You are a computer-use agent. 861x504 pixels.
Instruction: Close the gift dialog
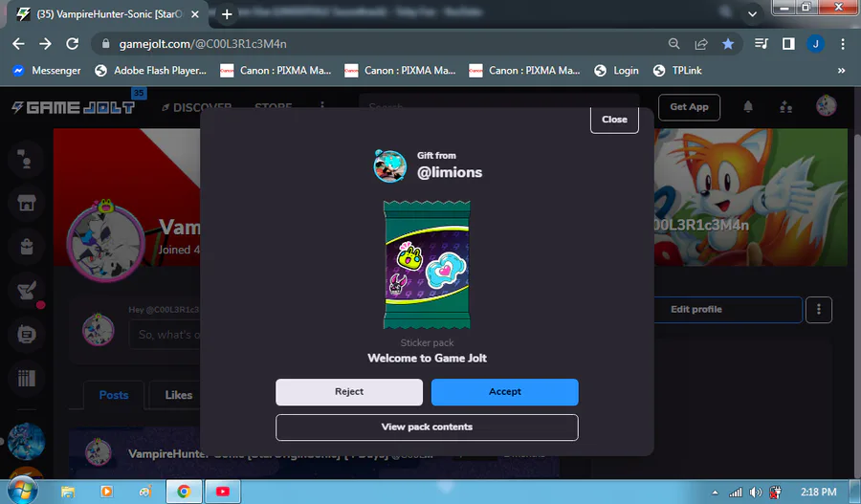click(614, 120)
